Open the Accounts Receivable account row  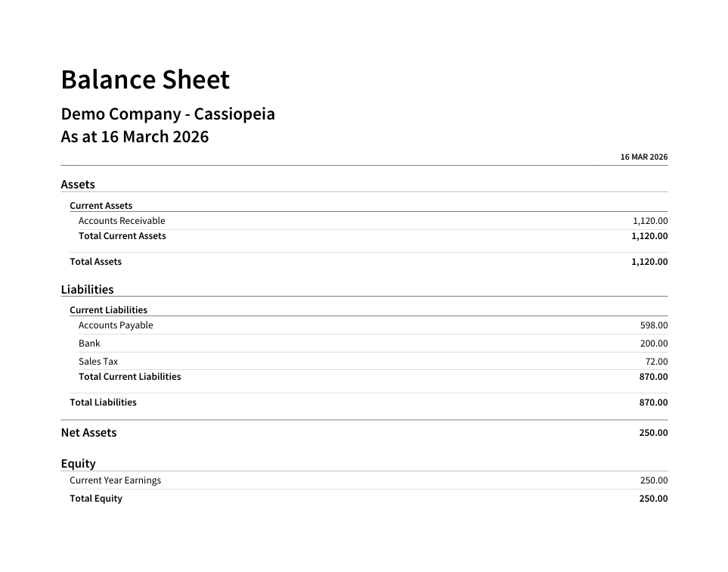122,221
